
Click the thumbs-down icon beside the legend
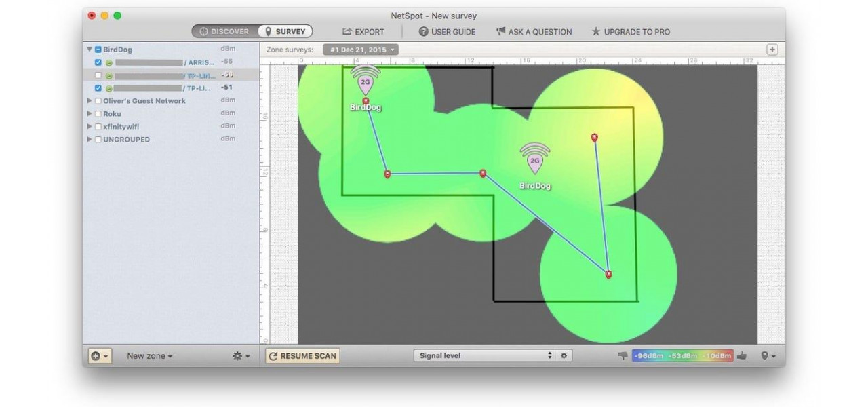tap(623, 356)
